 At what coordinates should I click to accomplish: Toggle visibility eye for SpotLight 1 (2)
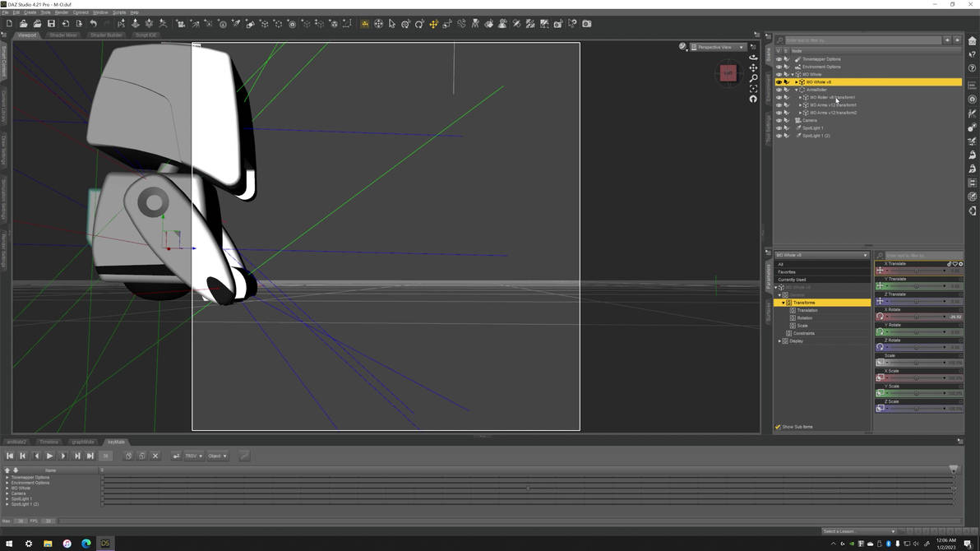(x=779, y=136)
